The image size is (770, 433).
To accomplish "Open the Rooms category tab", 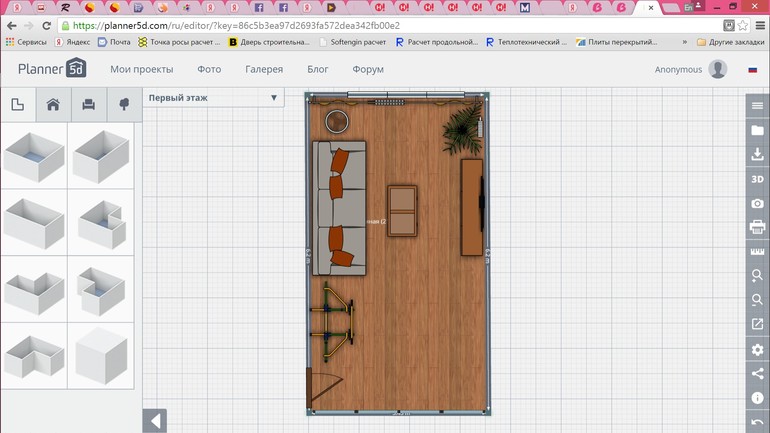I will [18, 105].
